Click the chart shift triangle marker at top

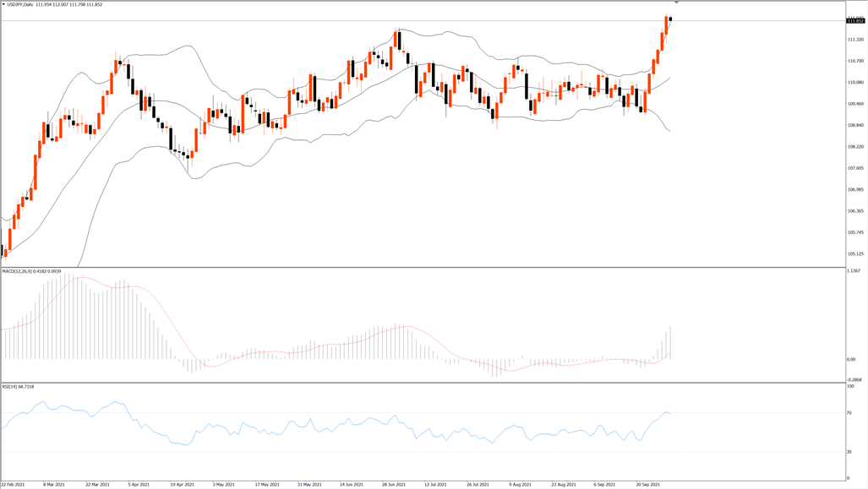click(x=676, y=3)
